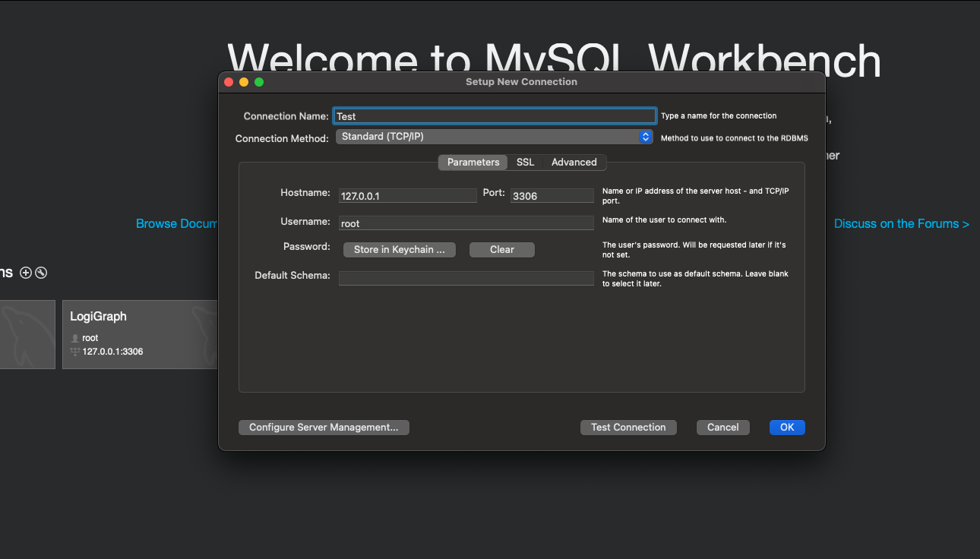Open the Connection Method dropdown

coord(494,137)
